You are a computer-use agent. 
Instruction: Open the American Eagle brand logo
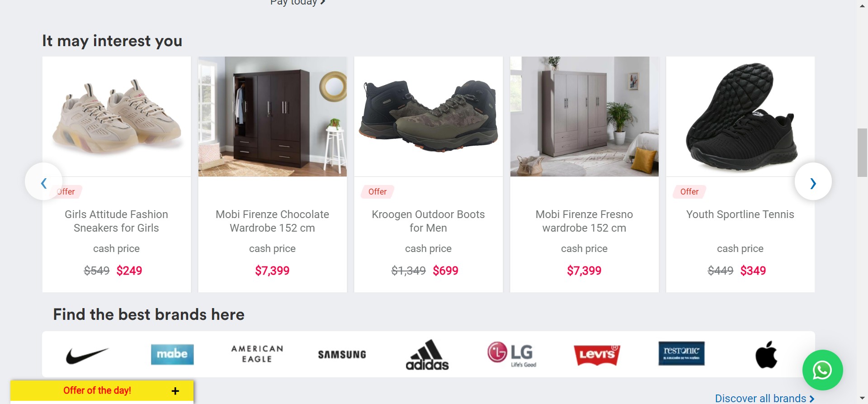(257, 354)
